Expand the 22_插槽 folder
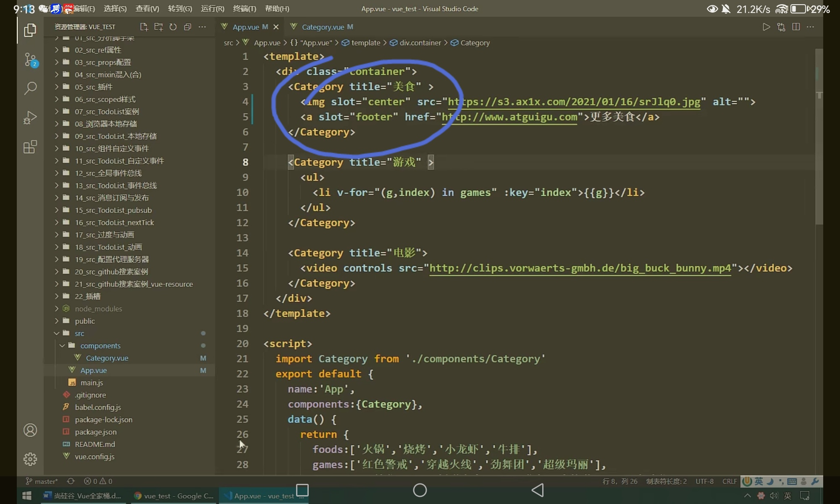This screenshot has width=840, height=504. (87, 296)
